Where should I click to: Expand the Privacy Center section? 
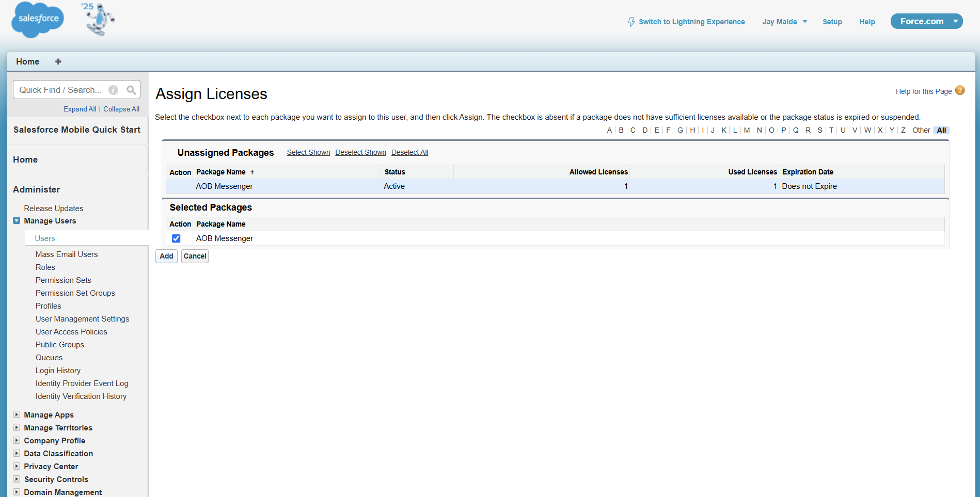pos(17,466)
